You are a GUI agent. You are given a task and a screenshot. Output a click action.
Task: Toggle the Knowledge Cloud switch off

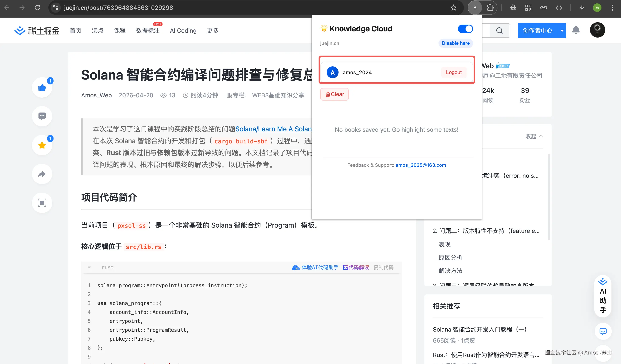coord(465,29)
